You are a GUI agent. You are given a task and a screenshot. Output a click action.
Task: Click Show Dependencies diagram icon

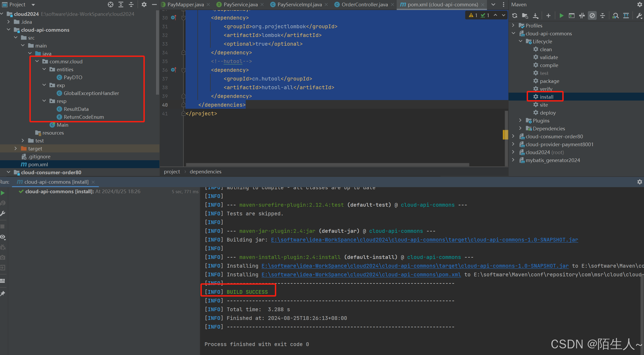tap(626, 16)
